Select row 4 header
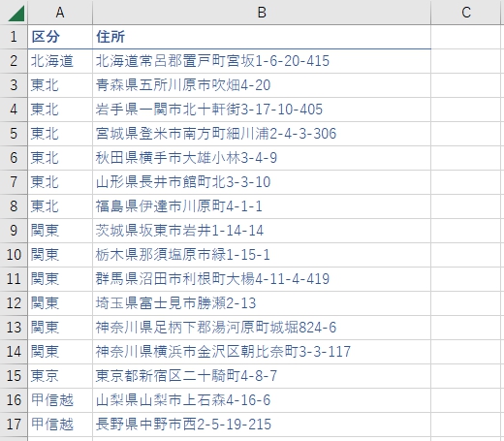This screenshot has height=441, width=504. tap(14, 110)
